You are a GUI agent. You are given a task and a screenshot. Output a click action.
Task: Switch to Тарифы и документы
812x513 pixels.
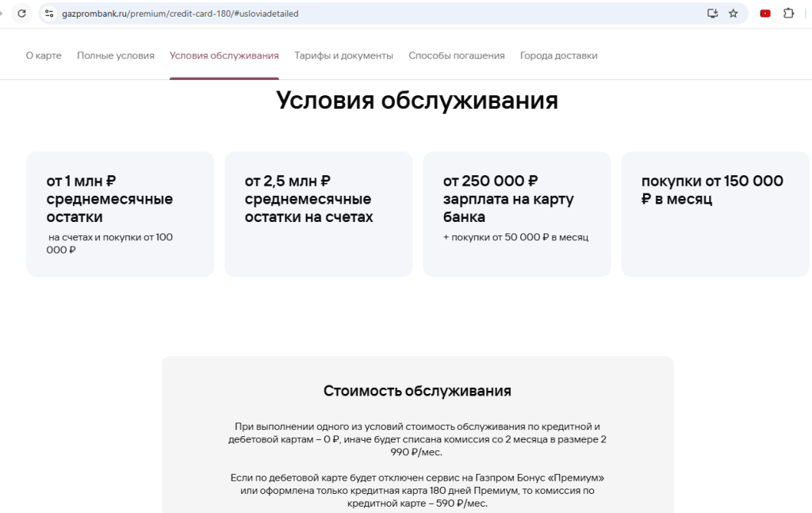343,56
